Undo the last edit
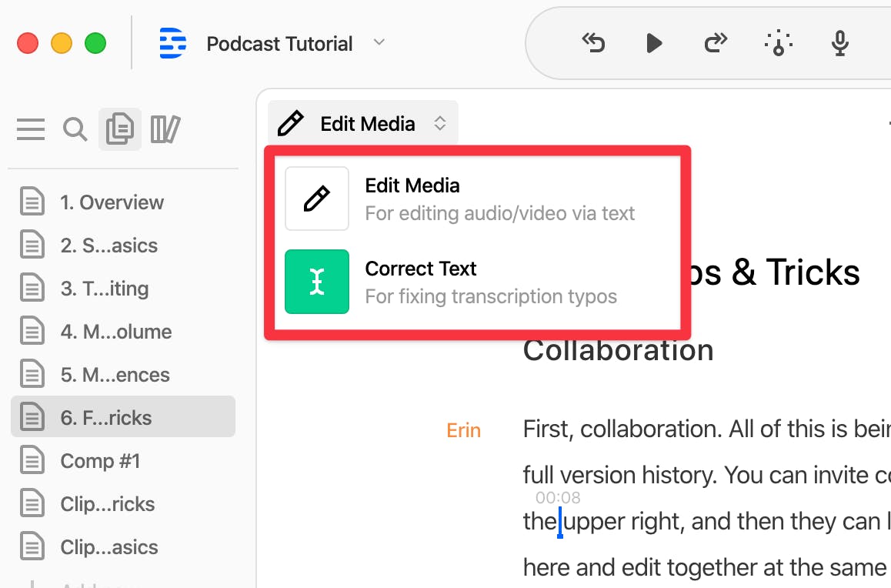891x588 pixels. click(593, 43)
